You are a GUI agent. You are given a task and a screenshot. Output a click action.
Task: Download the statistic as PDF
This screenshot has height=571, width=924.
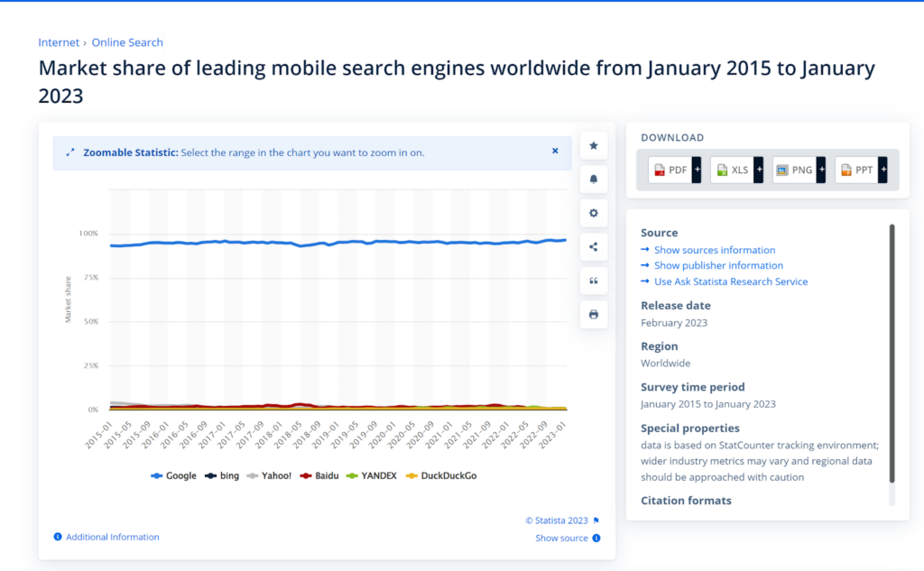[x=670, y=170]
